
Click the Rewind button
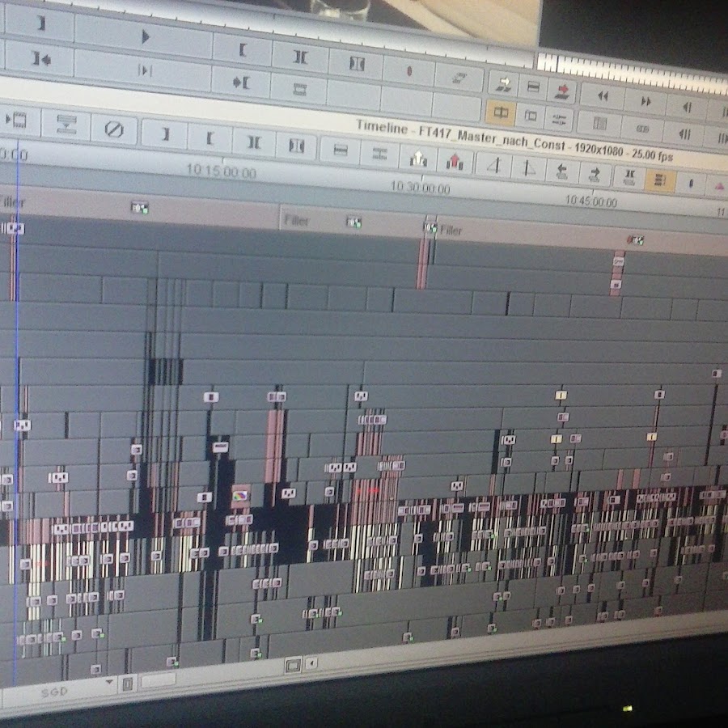point(603,96)
